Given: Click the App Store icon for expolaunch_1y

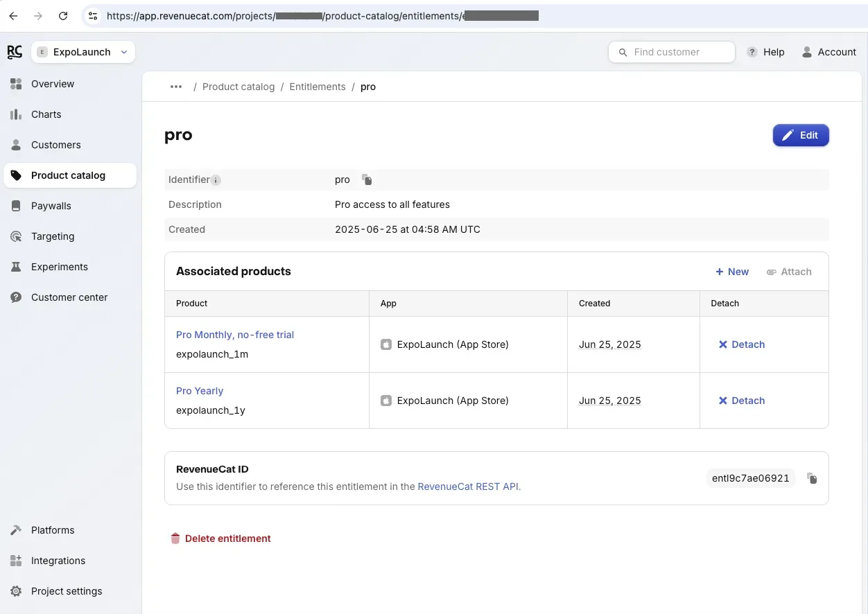Looking at the screenshot, I should [386, 401].
